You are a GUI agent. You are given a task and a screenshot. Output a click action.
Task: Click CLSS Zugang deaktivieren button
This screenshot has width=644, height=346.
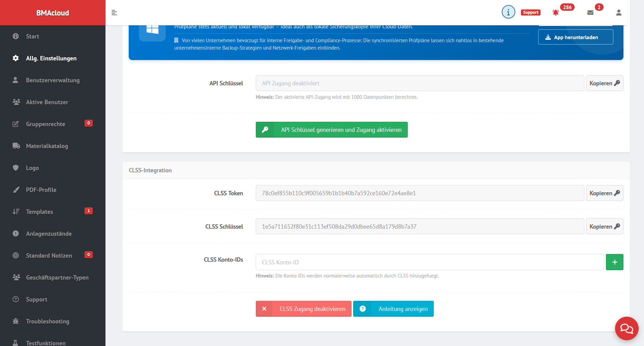[304, 309]
